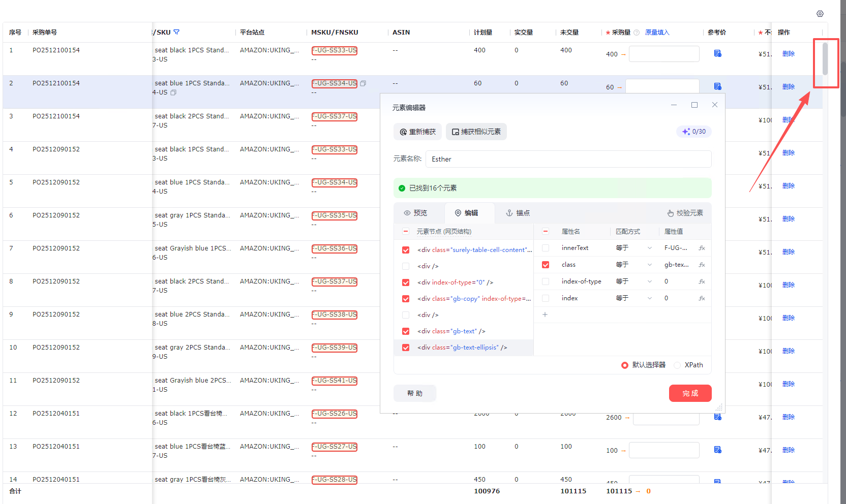Toggle select-all for 属性名 list
The height and width of the screenshot is (504, 846).
546,232
